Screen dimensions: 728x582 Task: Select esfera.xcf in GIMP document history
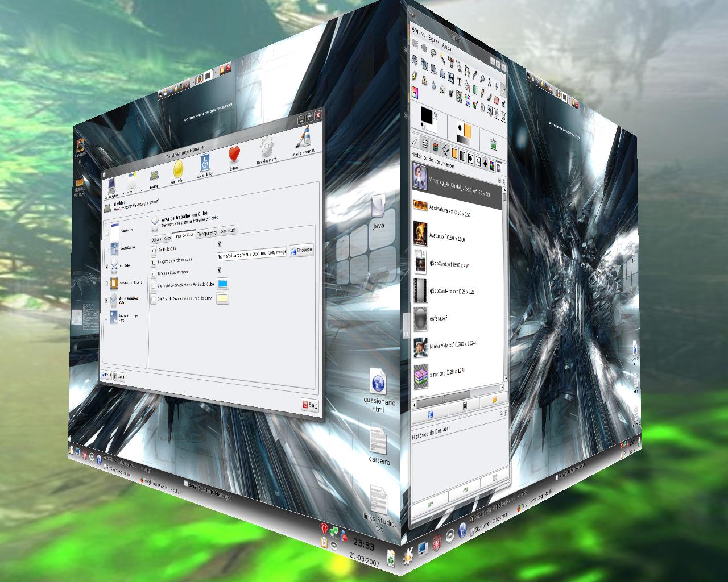[457, 319]
